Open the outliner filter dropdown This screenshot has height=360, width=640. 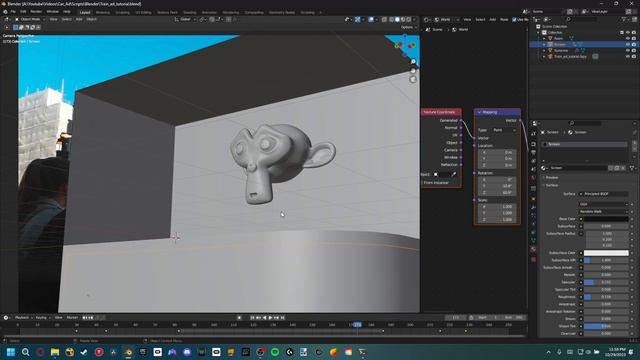(625, 19)
